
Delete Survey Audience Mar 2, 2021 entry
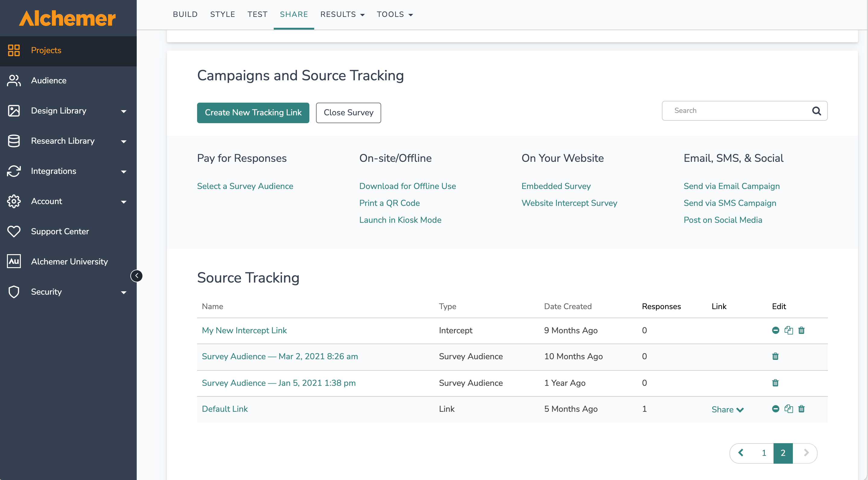(x=775, y=356)
